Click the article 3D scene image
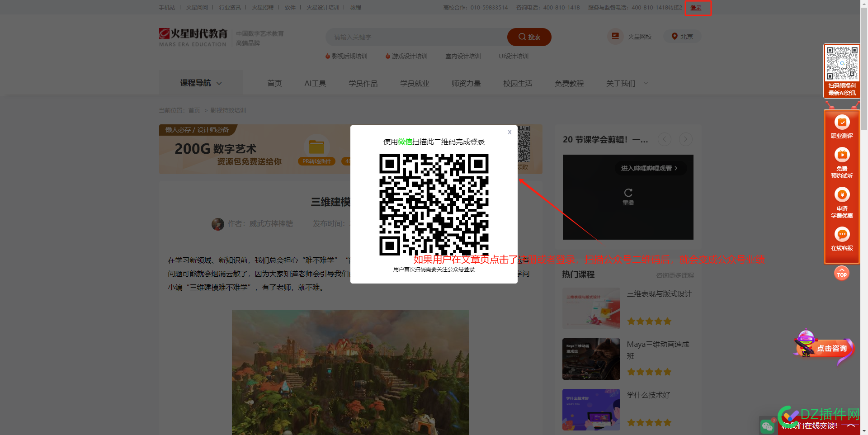Image resolution: width=868 pixels, height=435 pixels. [x=350, y=372]
